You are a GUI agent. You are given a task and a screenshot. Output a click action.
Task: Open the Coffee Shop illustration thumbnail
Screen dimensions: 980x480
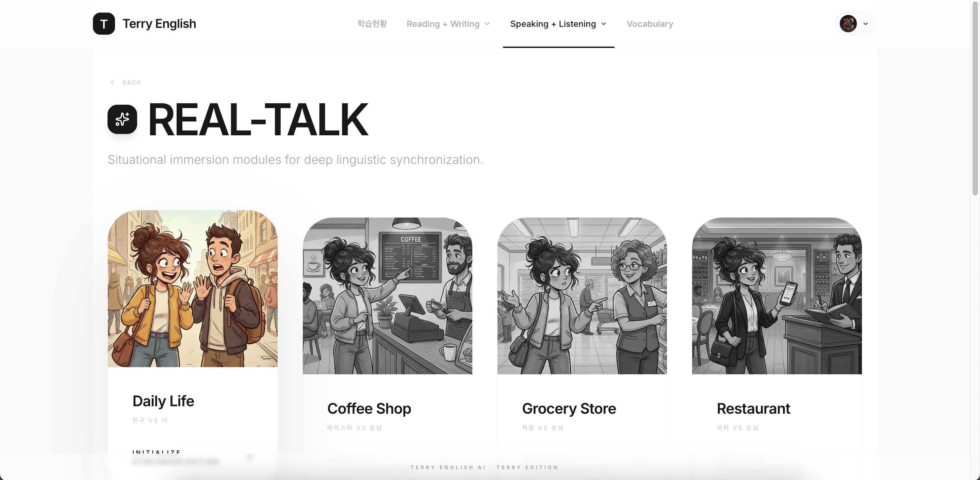(x=387, y=296)
